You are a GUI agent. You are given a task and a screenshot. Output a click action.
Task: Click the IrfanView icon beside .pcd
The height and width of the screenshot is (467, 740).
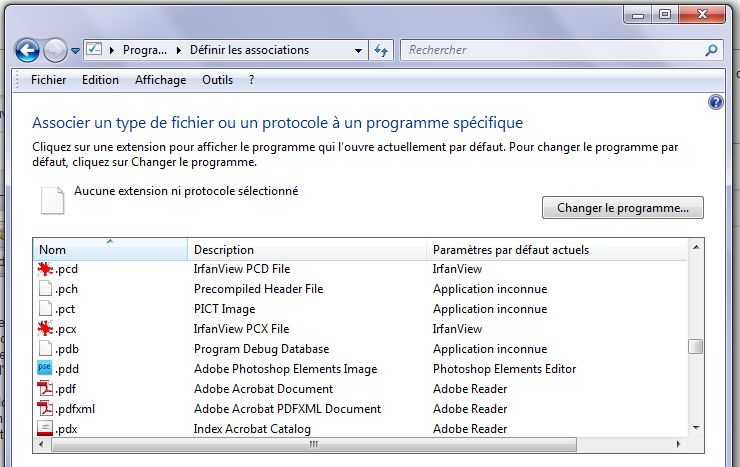(x=44, y=269)
